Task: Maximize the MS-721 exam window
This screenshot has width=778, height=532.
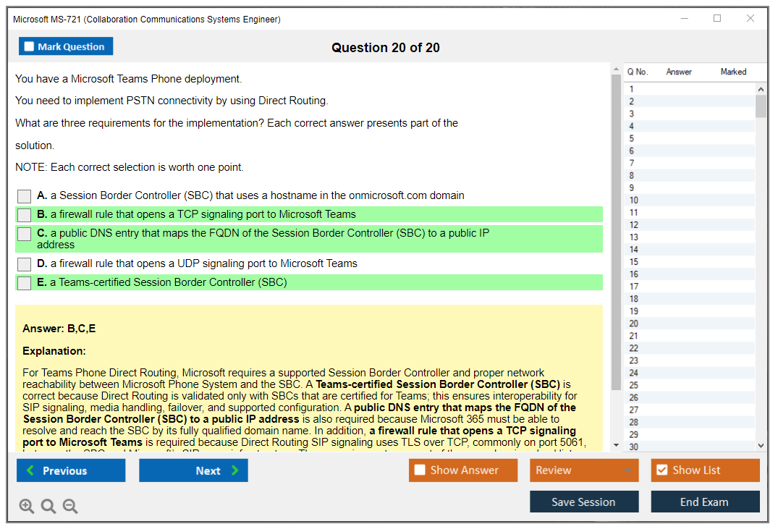Action: [x=717, y=18]
